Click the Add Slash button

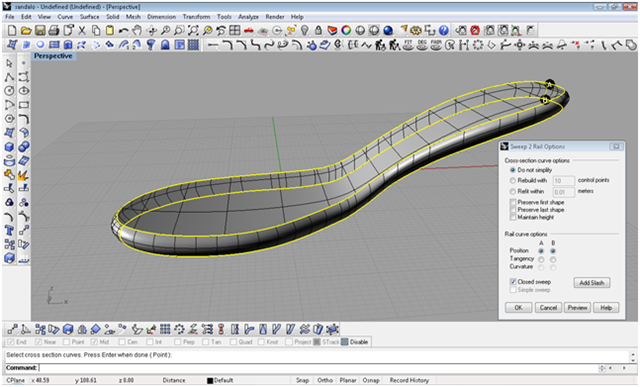click(x=592, y=282)
